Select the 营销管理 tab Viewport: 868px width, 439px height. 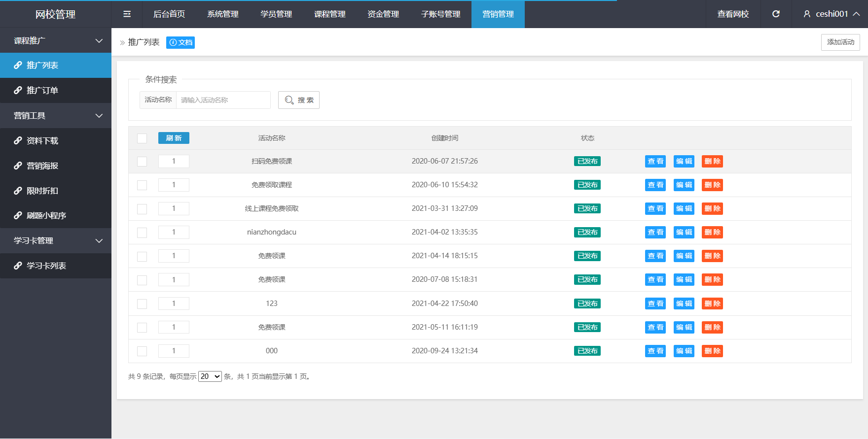click(x=498, y=14)
